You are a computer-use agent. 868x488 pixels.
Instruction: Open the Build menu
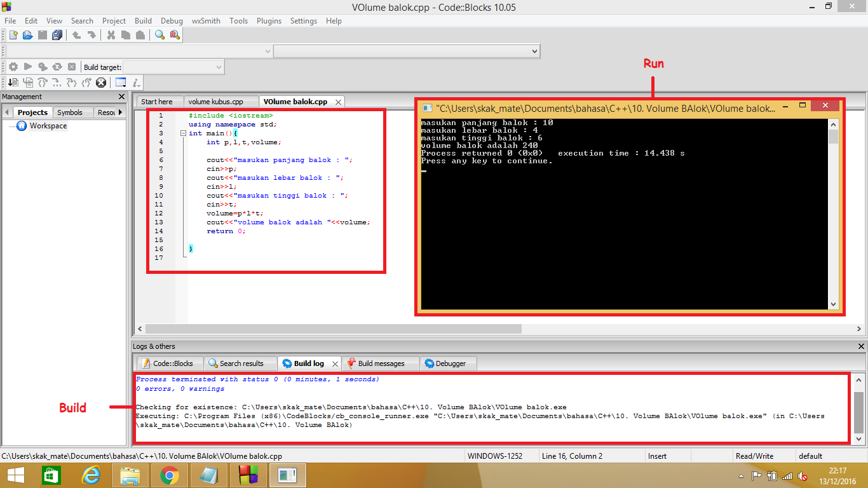144,21
